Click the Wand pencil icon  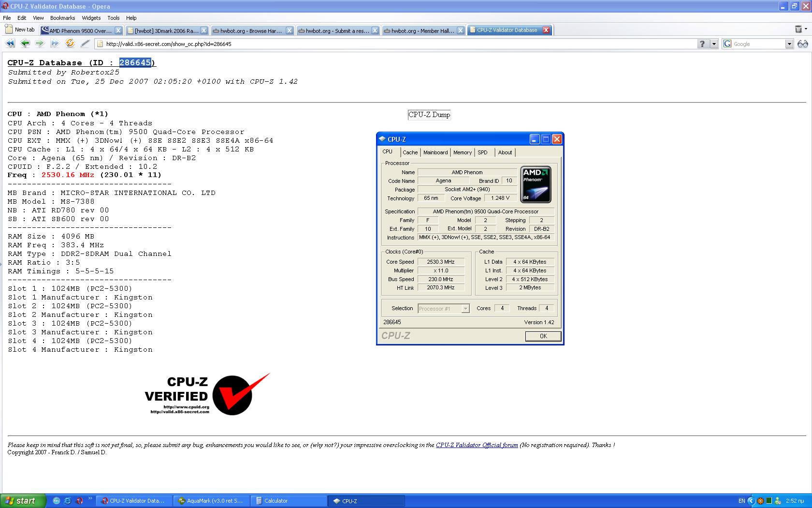[85, 44]
